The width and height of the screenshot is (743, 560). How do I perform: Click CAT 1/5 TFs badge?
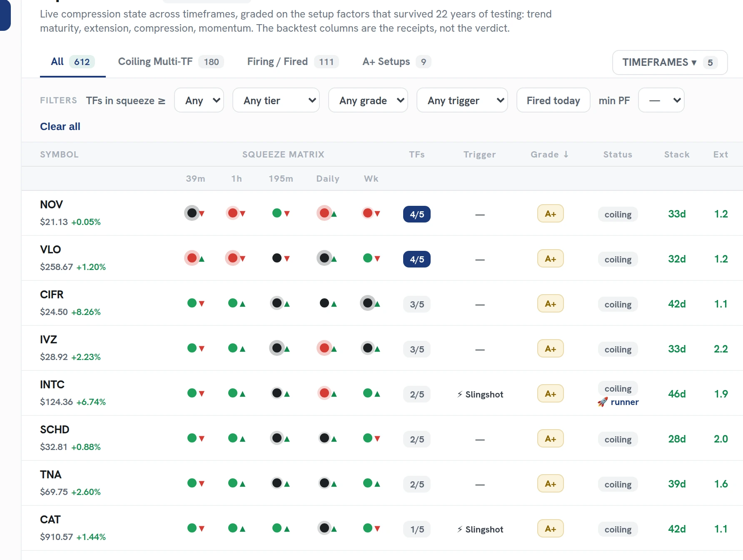417,529
